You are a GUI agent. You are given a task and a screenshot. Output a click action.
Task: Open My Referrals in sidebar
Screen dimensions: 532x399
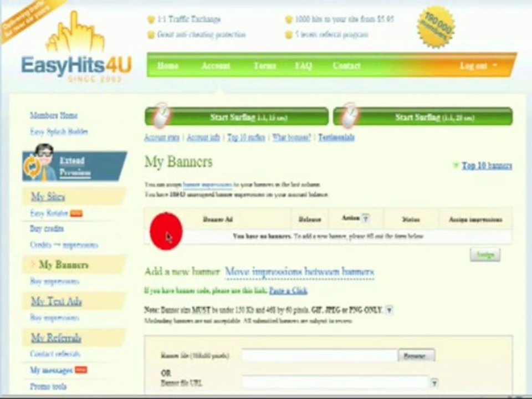point(56,337)
